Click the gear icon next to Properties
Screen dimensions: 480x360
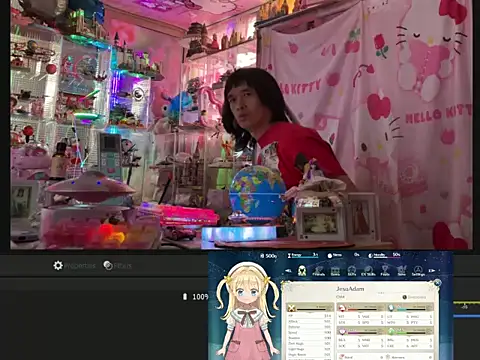(x=58, y=266)
